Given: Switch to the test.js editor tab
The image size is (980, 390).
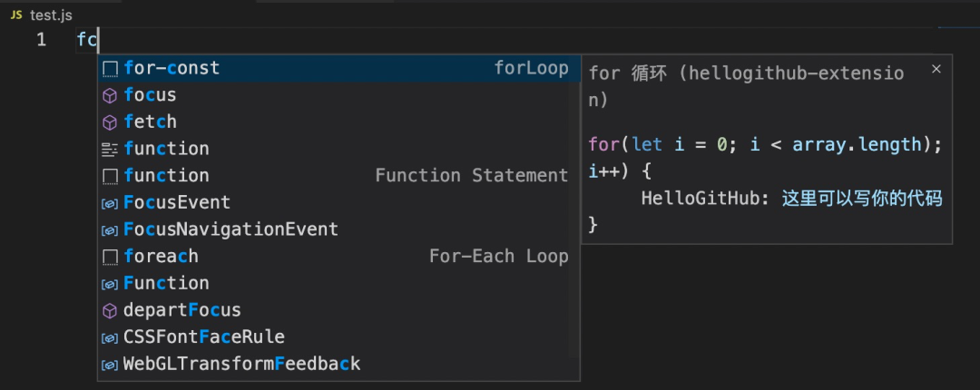Looking at the screenshot, I should pos(49,15).
